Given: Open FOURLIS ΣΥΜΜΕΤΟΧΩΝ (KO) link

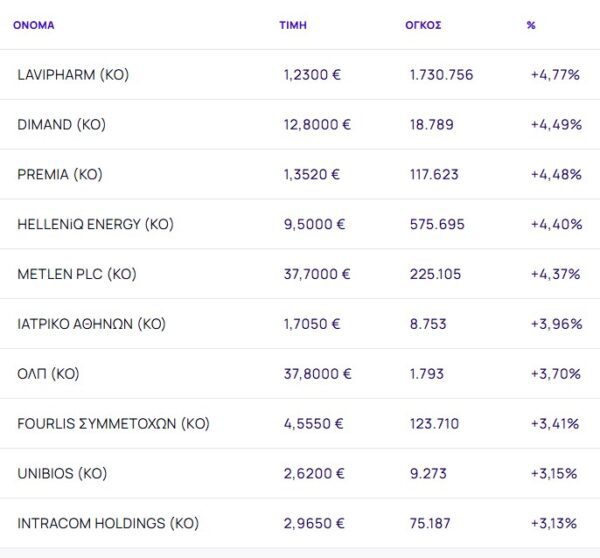Looking at the screenshot, I should (x=113, y=424).
